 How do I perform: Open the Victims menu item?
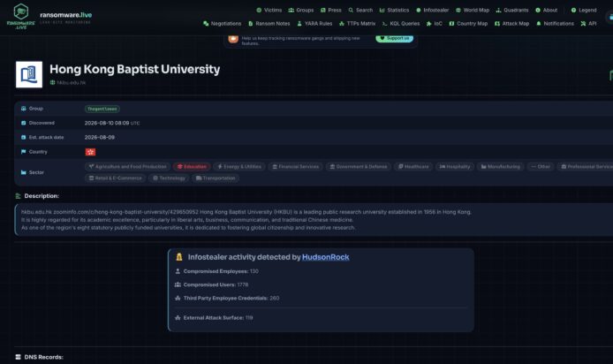[x=269, y=11]
